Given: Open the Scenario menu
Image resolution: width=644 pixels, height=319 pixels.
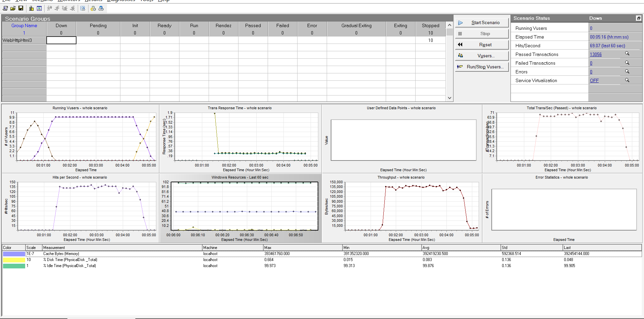Looking at the screenshot, I should [x=42, y=1].
